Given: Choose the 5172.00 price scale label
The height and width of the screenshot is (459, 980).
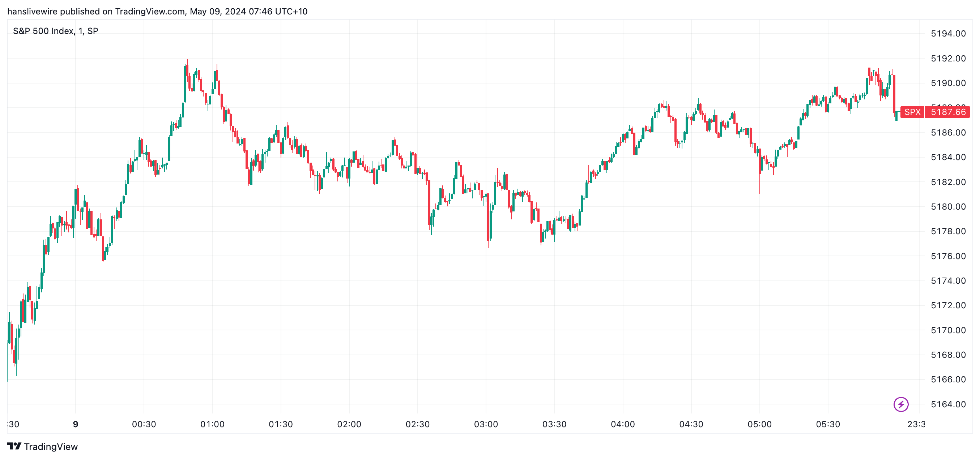Looking at the screenshot, I should (x=948, y=305).
